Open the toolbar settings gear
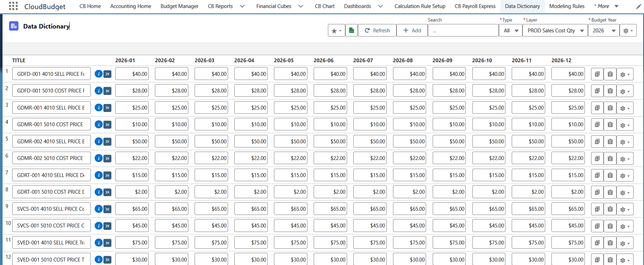644x265 pixels. 628,31
